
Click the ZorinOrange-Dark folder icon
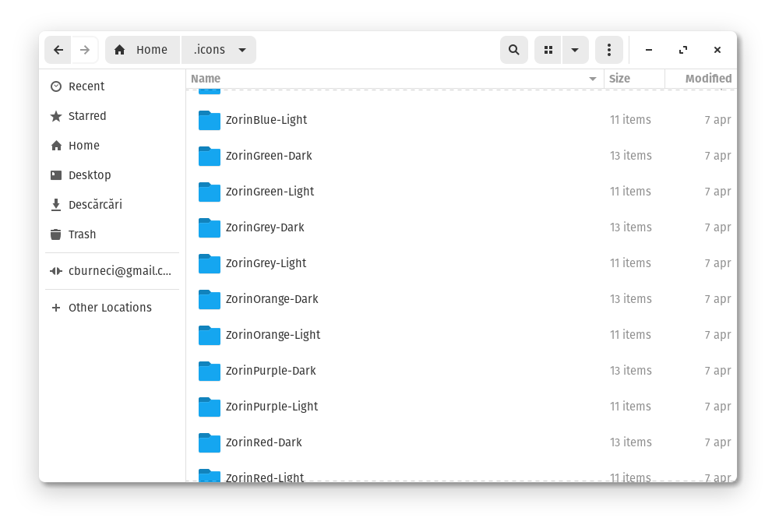click(209, 300)
